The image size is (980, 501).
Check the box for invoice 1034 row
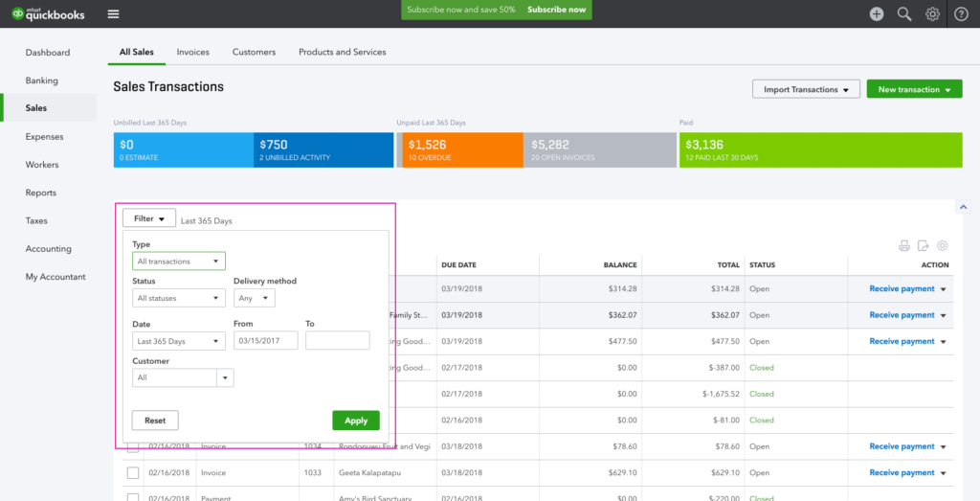132,446
